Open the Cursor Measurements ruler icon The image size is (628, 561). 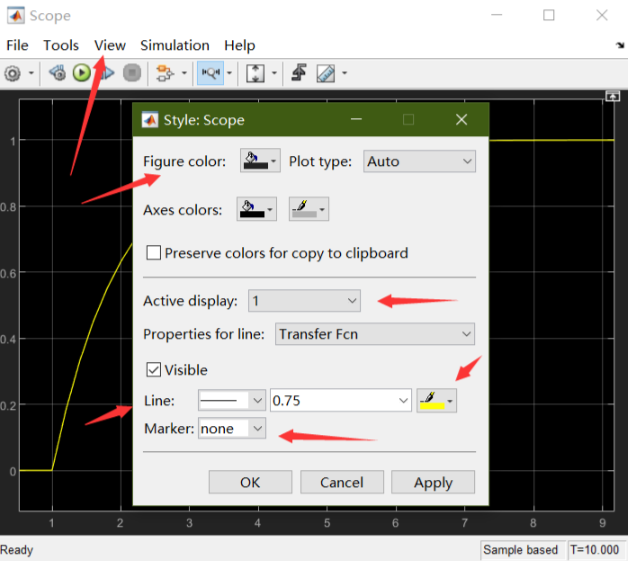click(326, 74)
